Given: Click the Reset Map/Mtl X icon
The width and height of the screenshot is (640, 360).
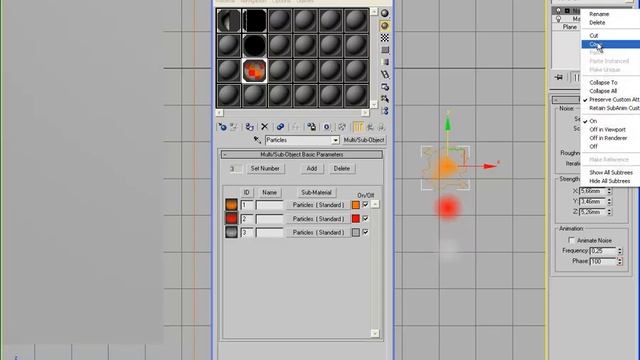Looking at the screenshot, I should [264, 127].
